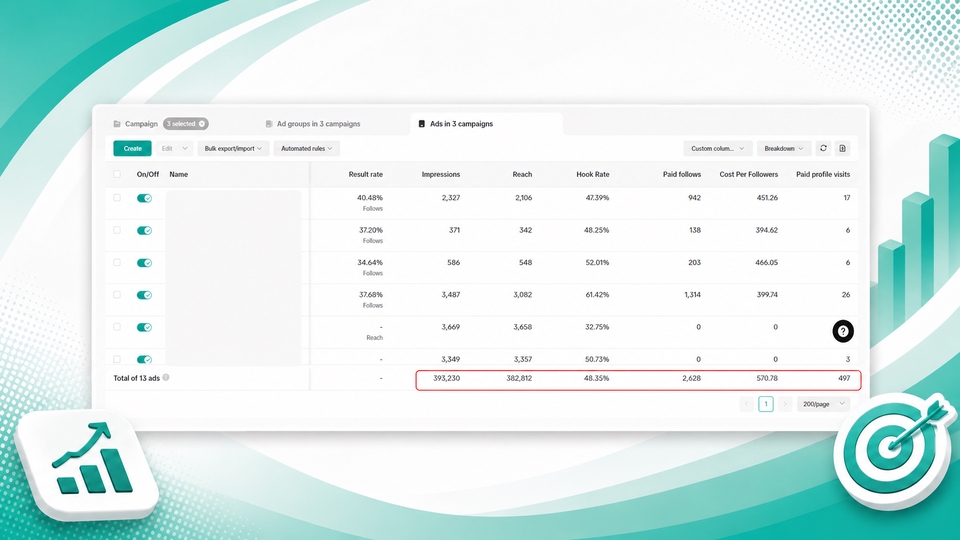Viewport: 960px width, 540px height.
Task: Click the 1,314 paid follows cell
Action: (x=692, y=294)
